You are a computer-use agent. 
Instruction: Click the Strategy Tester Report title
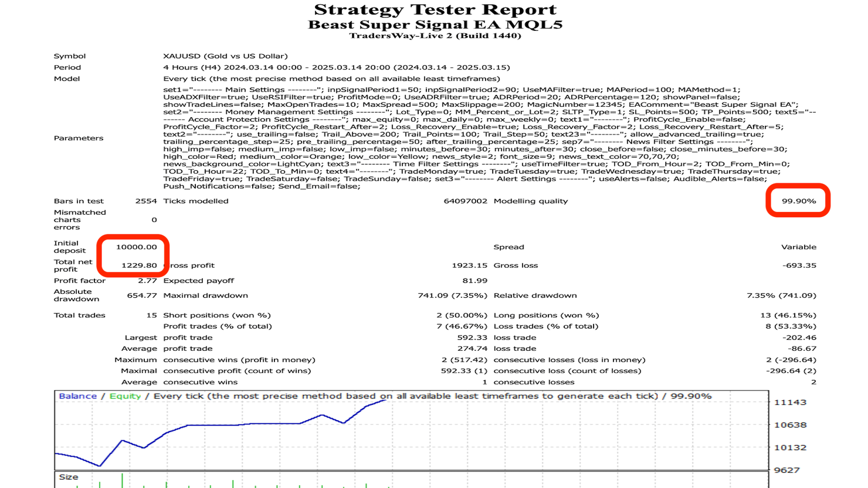[435, 10]
